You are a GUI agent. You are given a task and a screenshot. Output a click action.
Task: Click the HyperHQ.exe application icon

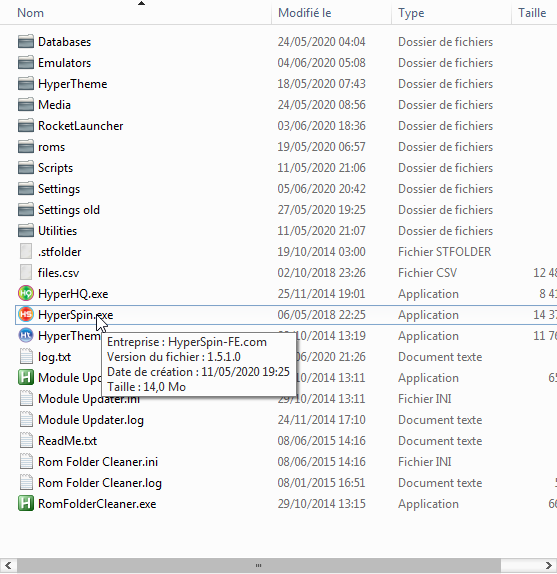26,294
